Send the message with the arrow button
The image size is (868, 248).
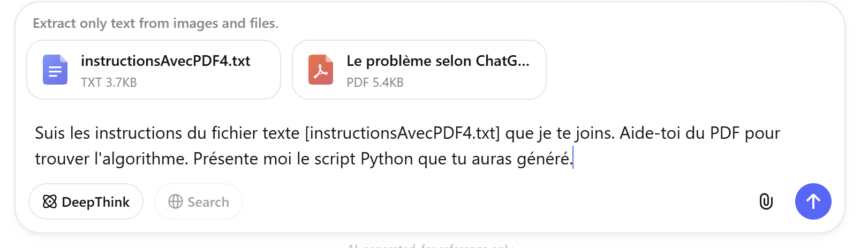pos(813,201)
